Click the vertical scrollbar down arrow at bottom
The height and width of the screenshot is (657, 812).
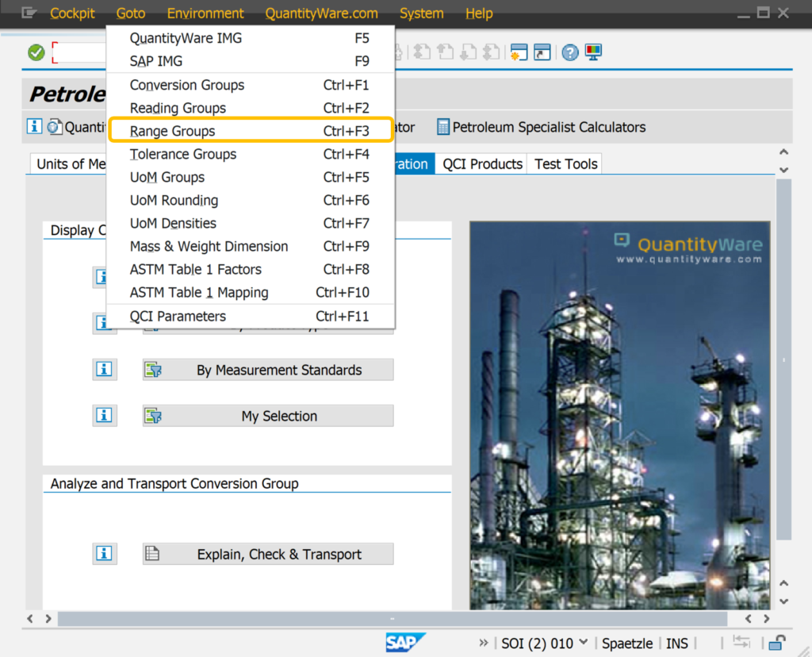tap(784, 601)
